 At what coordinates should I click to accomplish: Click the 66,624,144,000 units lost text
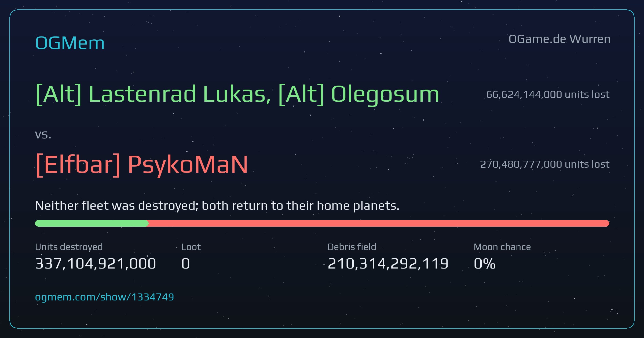point(548,94)
